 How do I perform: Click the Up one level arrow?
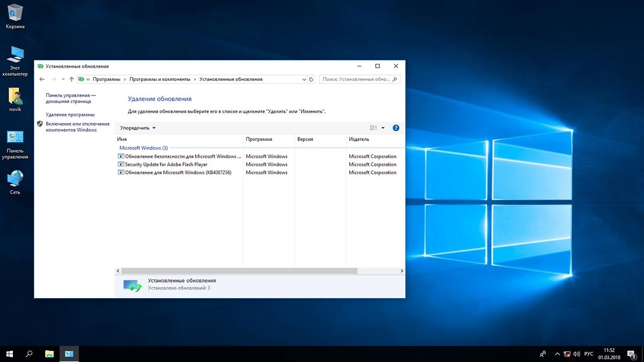(71, 79)
